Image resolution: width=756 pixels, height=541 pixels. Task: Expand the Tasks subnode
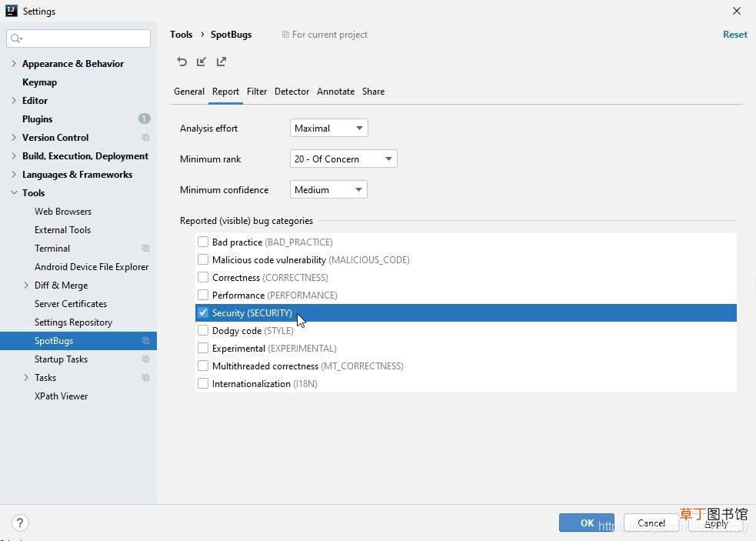point(26,377)
